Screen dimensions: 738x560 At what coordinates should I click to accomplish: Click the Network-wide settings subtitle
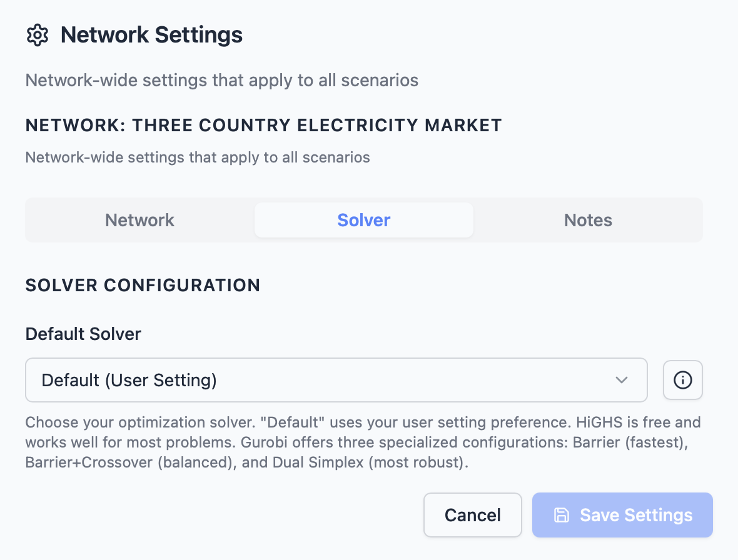click(x=221, y=80)
